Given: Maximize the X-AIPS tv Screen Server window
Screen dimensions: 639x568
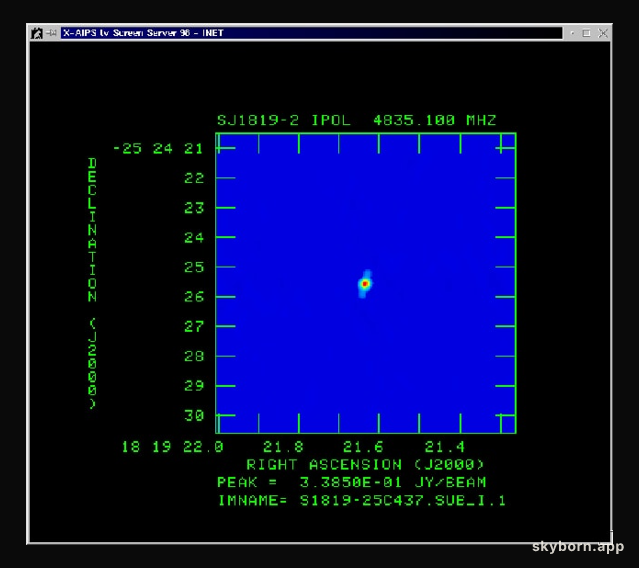Looking at the screenshot, I should click(x=586, y=33).
